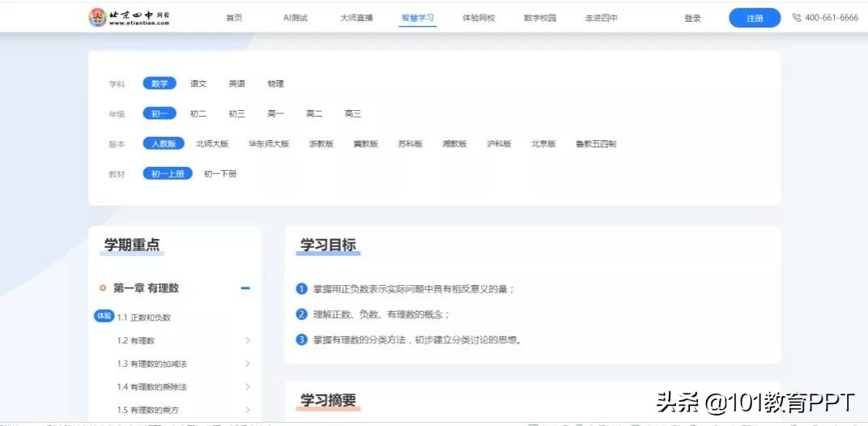Click numbered bullet 3 in 学习目标
Image resolution: width=868 pixels, height=426 pixels.
(x=302, y=339)
